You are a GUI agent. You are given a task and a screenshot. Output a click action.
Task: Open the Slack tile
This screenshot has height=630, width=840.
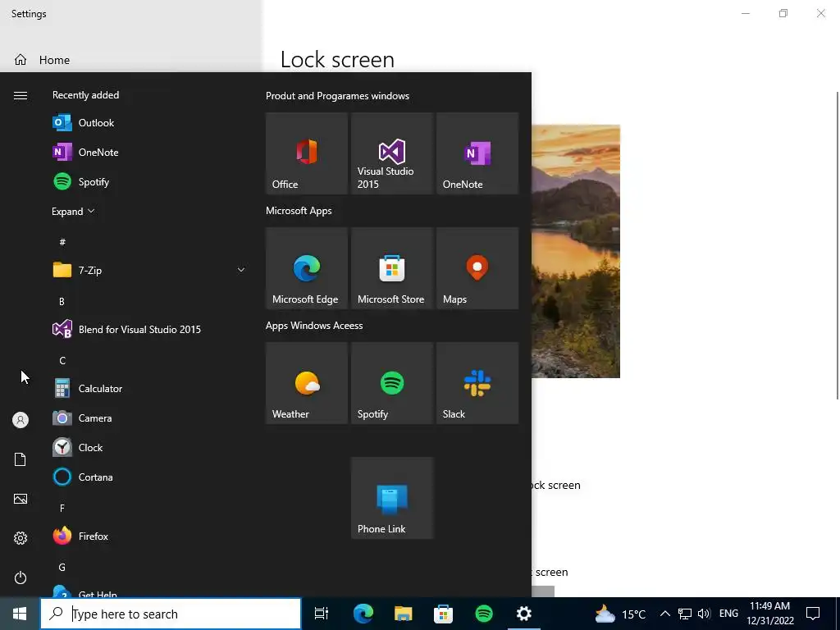point(477,383)
